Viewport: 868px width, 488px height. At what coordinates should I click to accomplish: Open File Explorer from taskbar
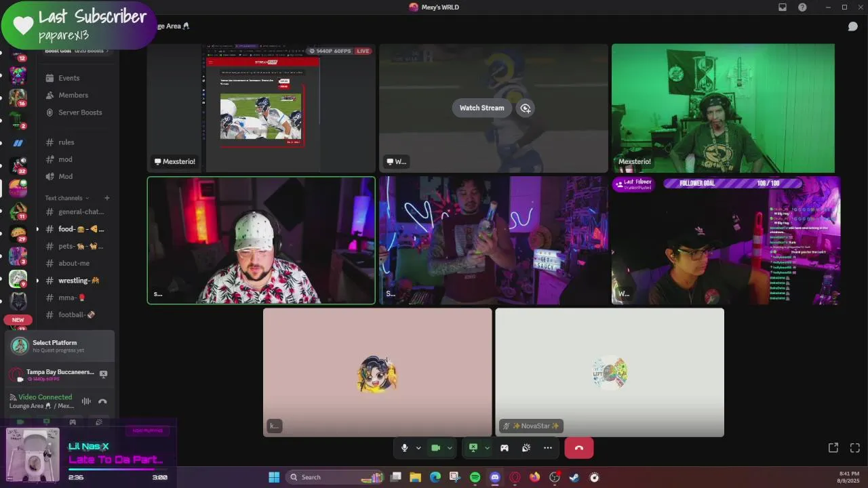(415, 477)
